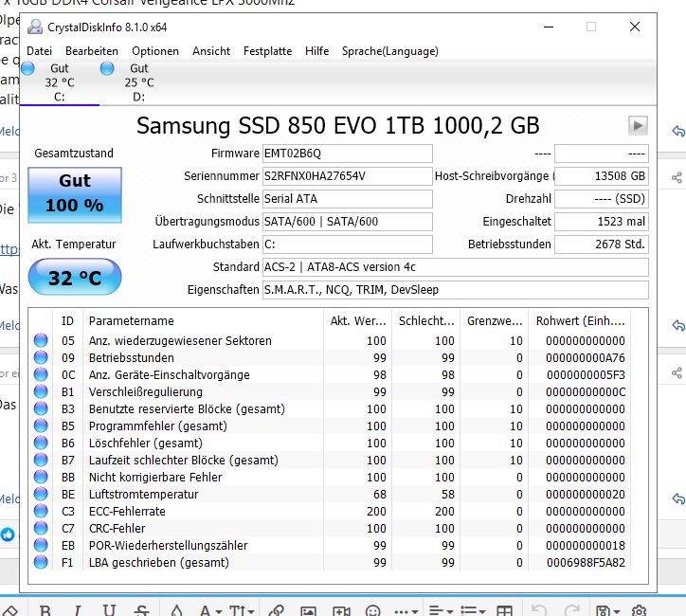Click the upper share icon on forum page
Viewport: 686px width, 616px height.
pos(677,177)
